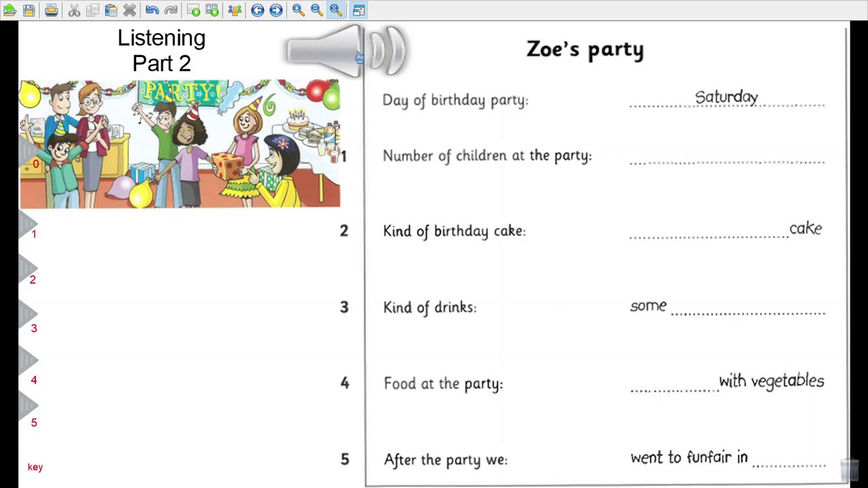The height and width of the screenshot is (488, 868).
Task: Expand the gray arrow tab numbered 1
Action: (28, 222)
